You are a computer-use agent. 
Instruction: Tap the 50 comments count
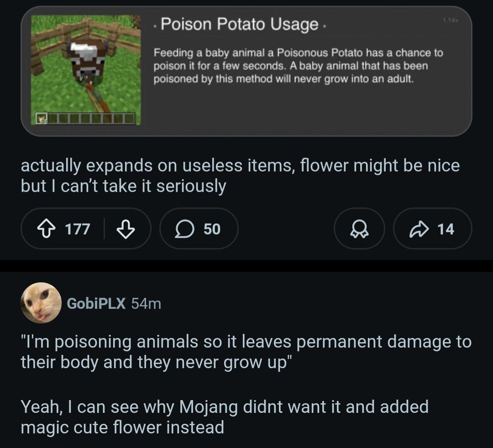(212, 229)
